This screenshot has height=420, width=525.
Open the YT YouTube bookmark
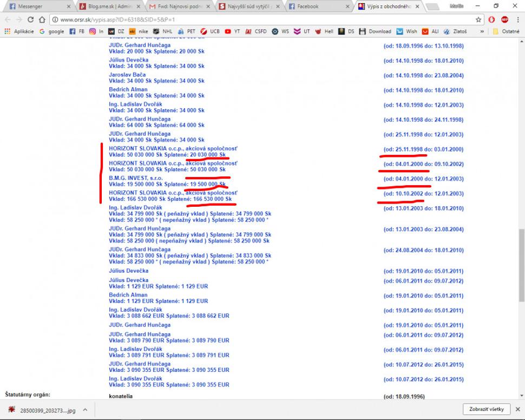click(x=232, y=31)
